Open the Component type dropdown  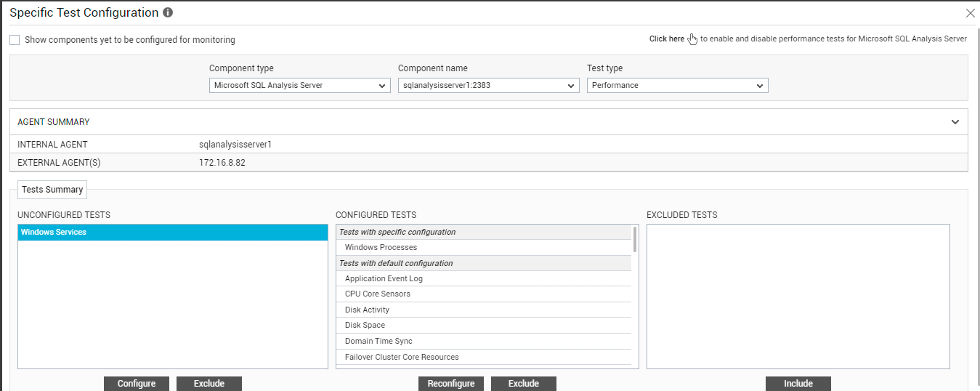tap(300, 86)
